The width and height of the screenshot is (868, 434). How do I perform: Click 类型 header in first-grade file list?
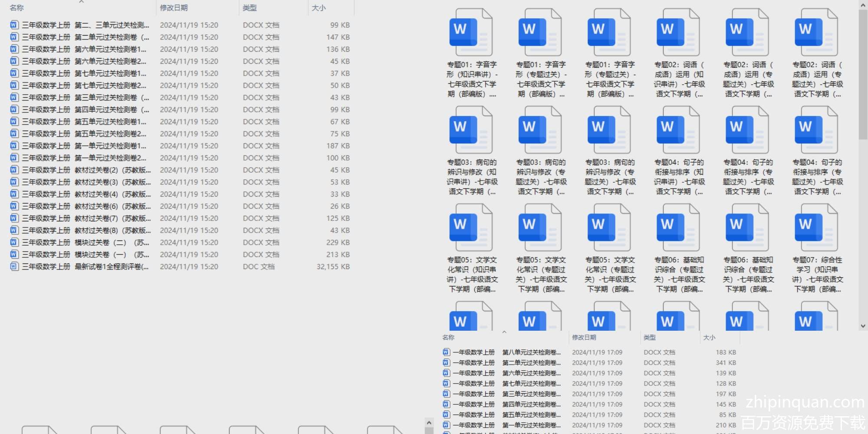click(649, 337)
